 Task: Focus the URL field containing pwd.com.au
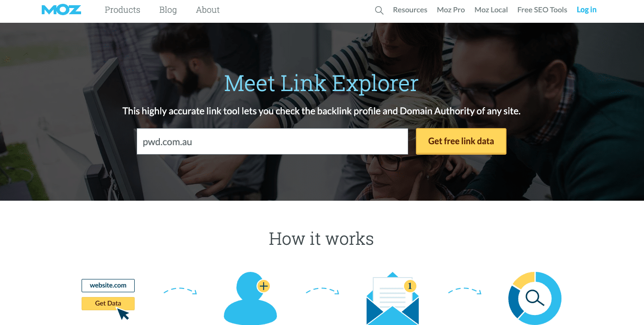point(272,141)
